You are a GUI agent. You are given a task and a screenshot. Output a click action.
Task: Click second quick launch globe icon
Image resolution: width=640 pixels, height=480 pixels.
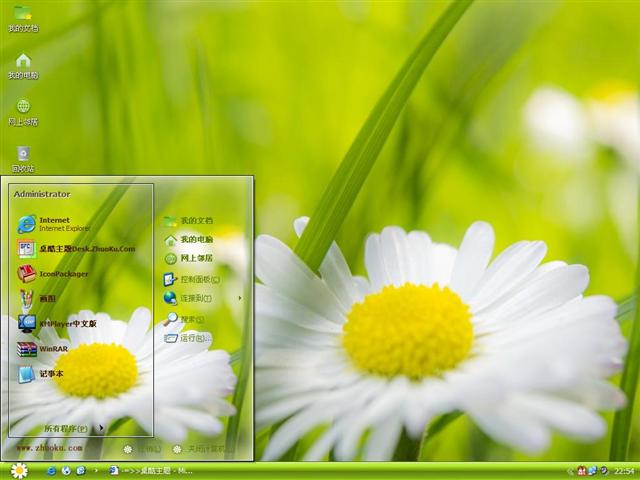coord(66,471)
